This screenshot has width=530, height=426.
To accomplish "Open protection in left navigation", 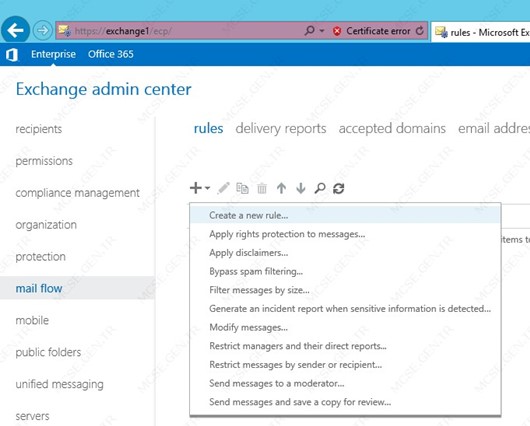I will [41, 257].
